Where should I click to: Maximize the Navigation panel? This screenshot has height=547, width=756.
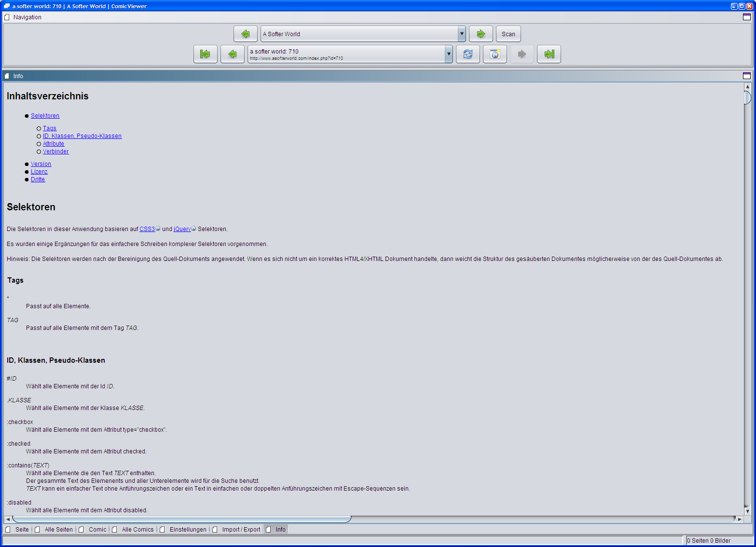pos(747,17)
